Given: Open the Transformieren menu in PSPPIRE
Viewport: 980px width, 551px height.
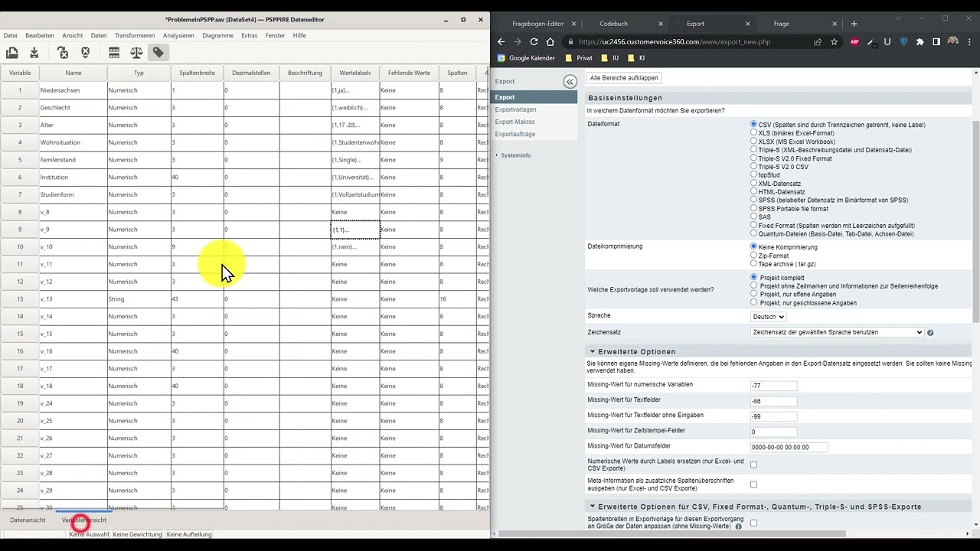Looking at the screenshot, I should pyautogui.click(x=135, y=35).
